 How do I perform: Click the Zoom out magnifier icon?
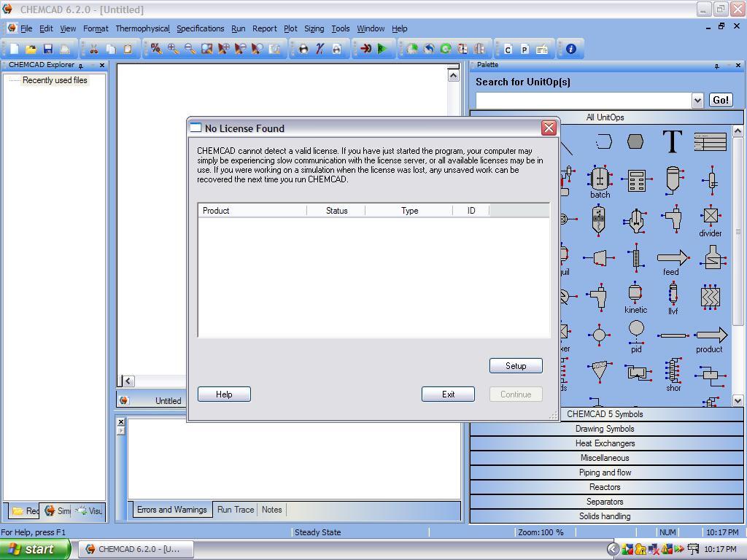click(x=190, y=49)
